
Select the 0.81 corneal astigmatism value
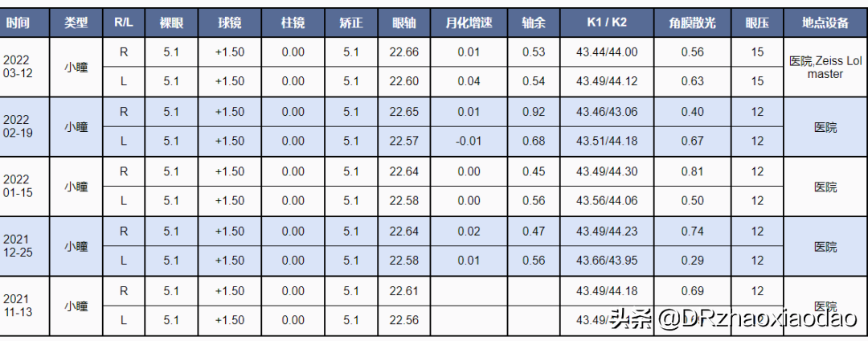click(x=686, y=171)
